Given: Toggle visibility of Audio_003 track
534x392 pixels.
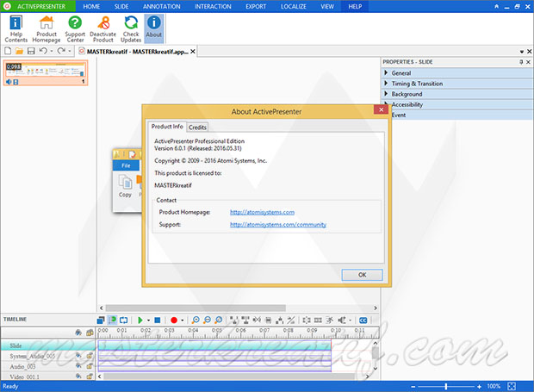Looking at the screenshot, I should pos(78,366).
